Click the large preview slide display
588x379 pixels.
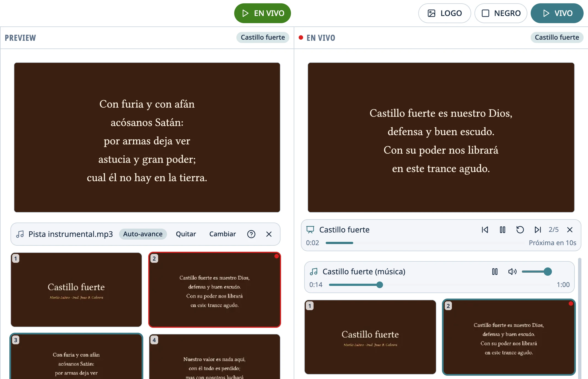coord(147,137)
